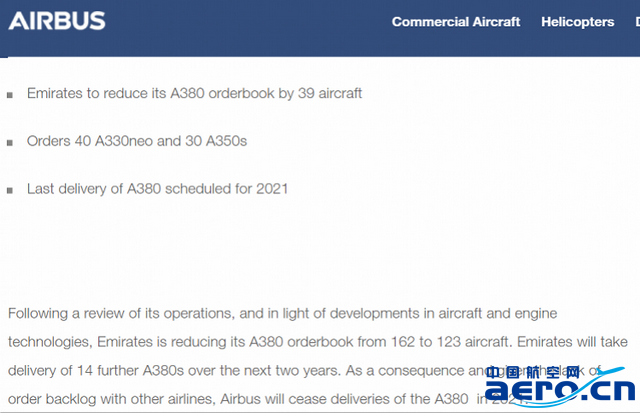Click the square bullet beside Last delivery line
The width and height of the screenshot is (640, 413).
click(x=10, y=191)
